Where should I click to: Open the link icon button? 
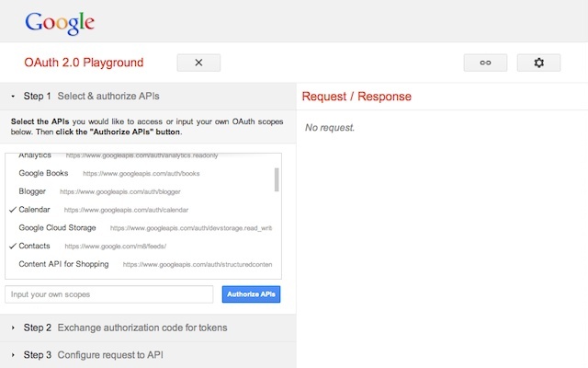pyautogui.click(x=485, y=63)
